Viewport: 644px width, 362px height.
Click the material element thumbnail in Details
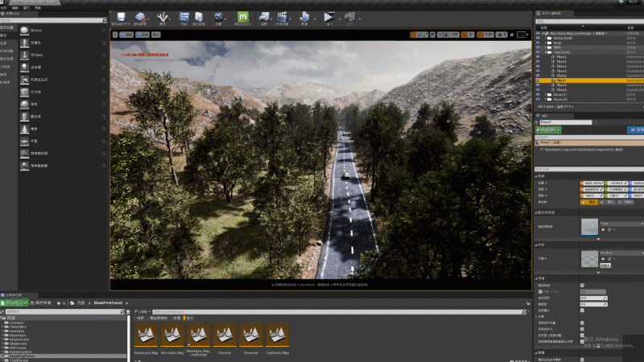point(589,259)
